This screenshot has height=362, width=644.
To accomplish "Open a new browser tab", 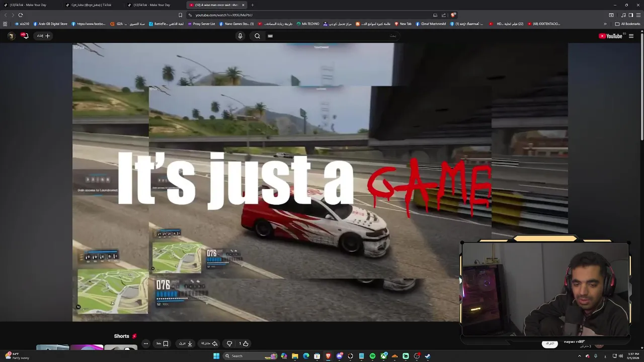I will [253, 5].
